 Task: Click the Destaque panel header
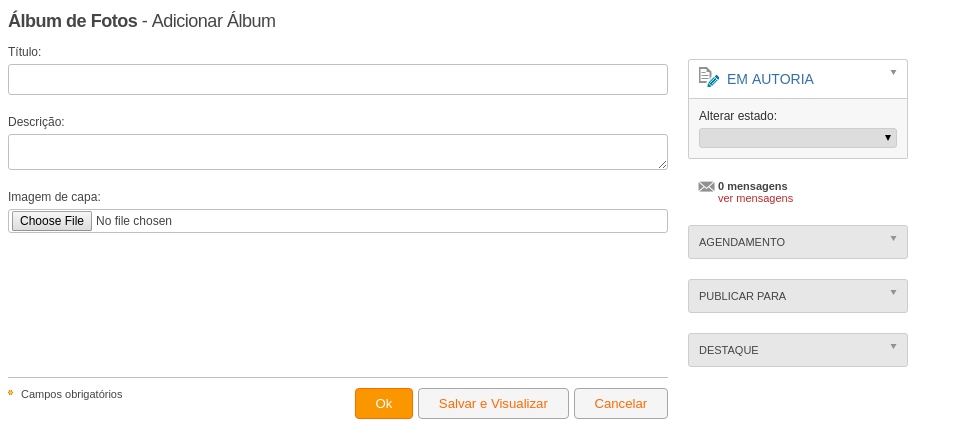[x=798, y=350]
